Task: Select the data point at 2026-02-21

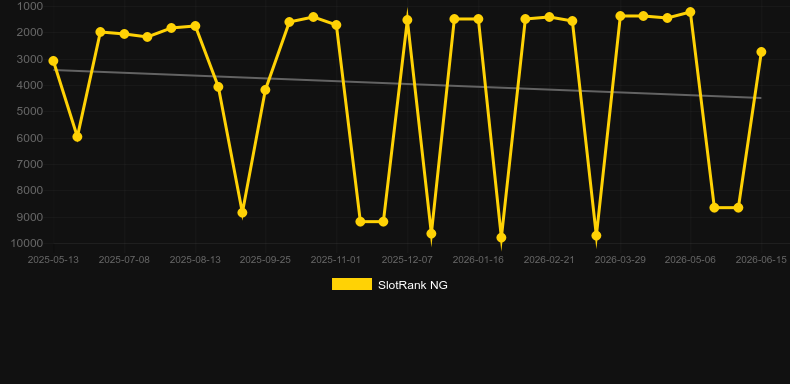Action: coord(549,17)
